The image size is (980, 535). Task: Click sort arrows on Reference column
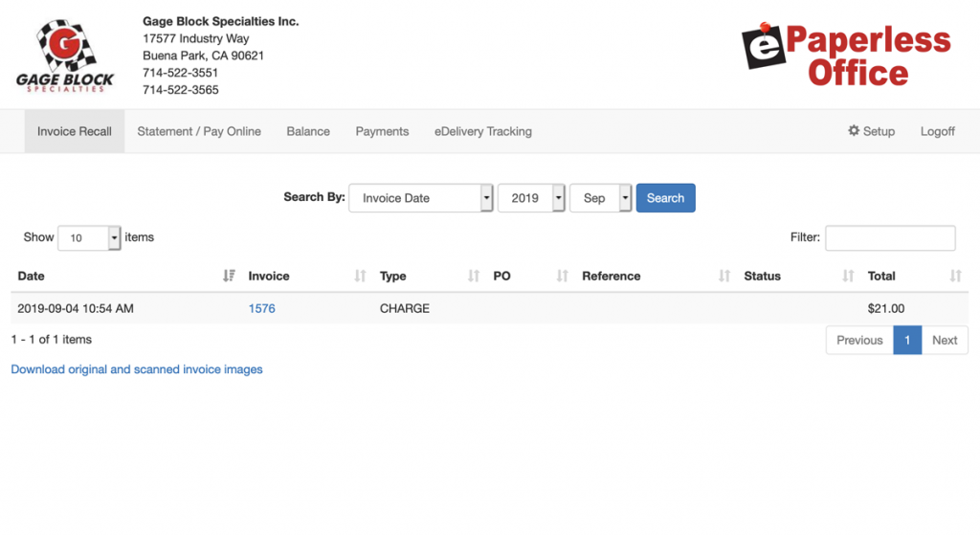pos(724,276)
